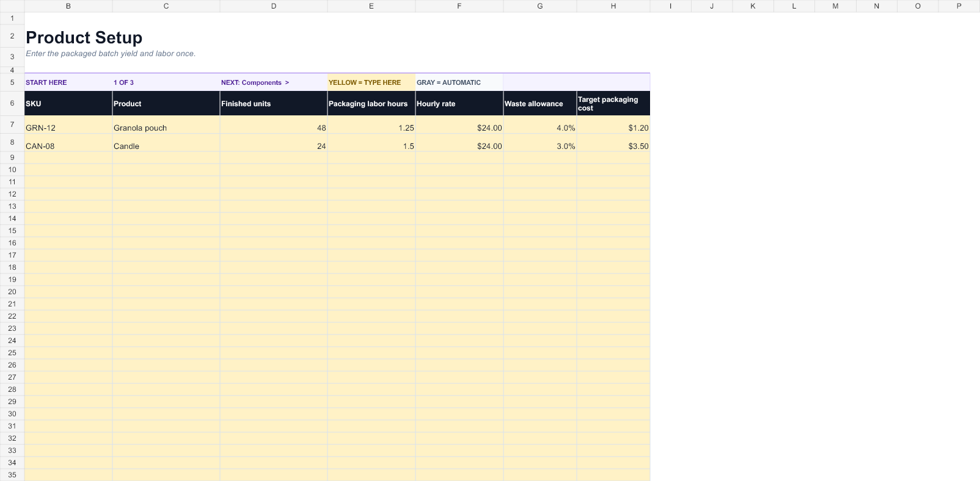This screenshot has width=980, height=481.
Task: Select row 35 header
Action: pos(12,475)
